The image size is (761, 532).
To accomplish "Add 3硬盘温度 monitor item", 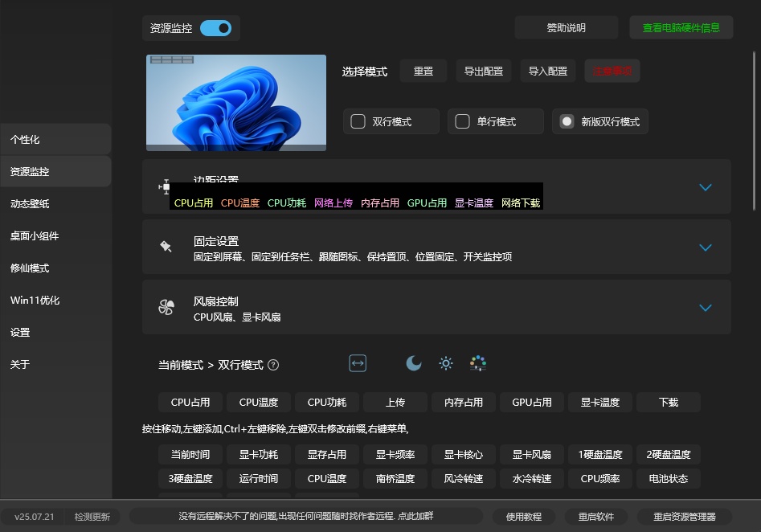I will click(x=190, y=479).
